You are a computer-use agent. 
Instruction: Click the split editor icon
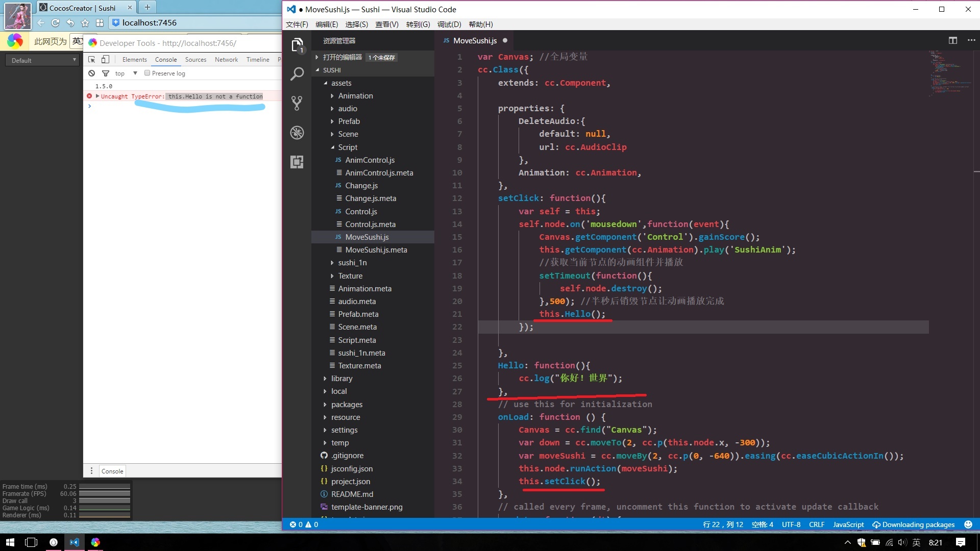(952, 40)
